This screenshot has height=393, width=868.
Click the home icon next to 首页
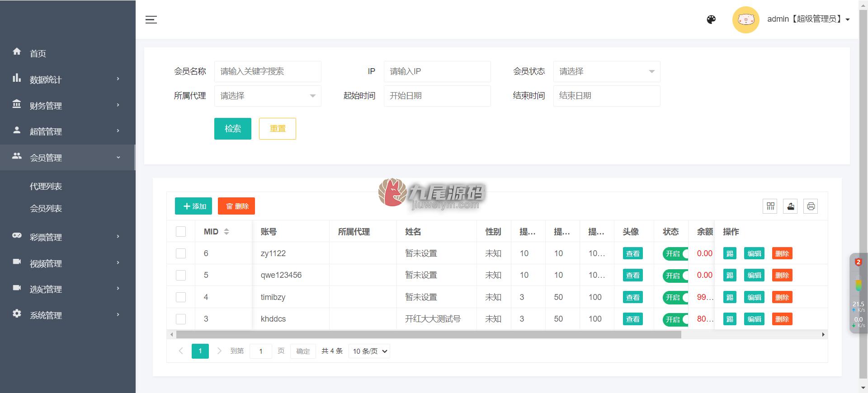pyautogui.click(x=17, y=51)
